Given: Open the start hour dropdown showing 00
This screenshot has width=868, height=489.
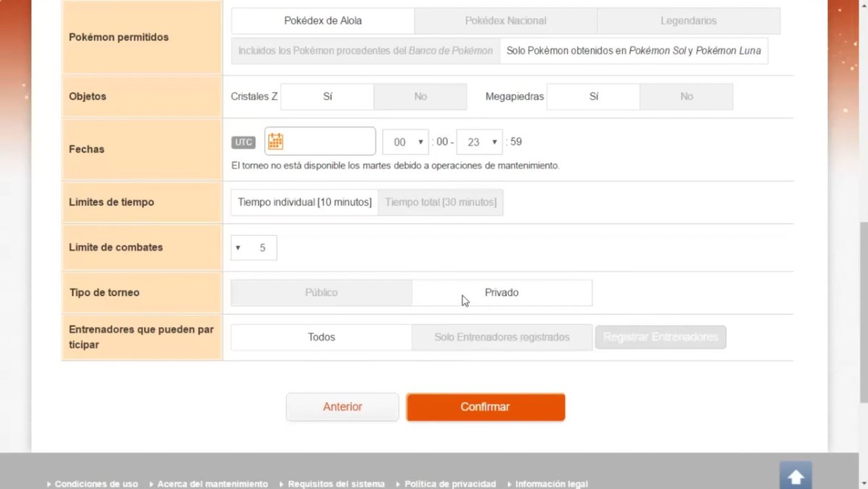Looking at the screenshot, I should 406,142.
